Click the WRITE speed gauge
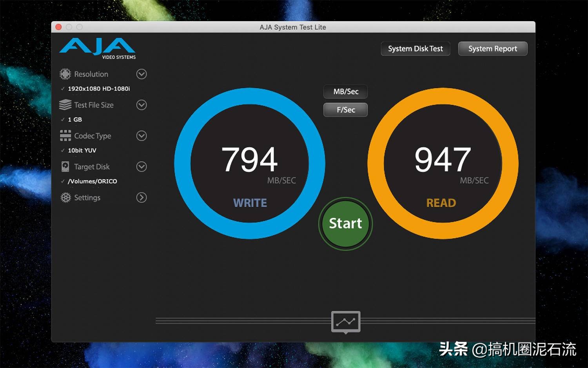This screenshot has width=588, height=368. (250, 163)
